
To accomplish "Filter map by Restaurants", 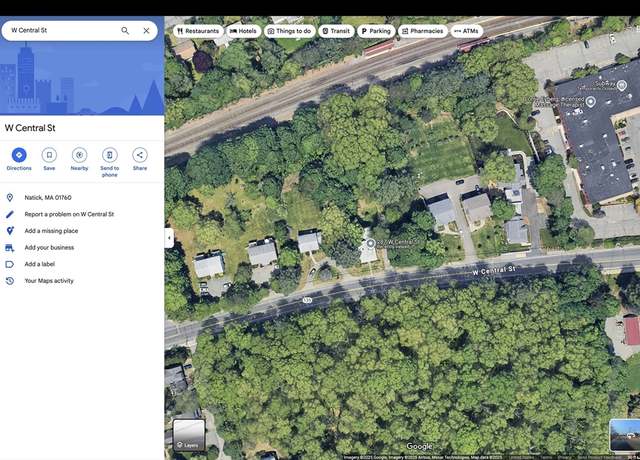I will pyautogui.click(x=198, y=31).
